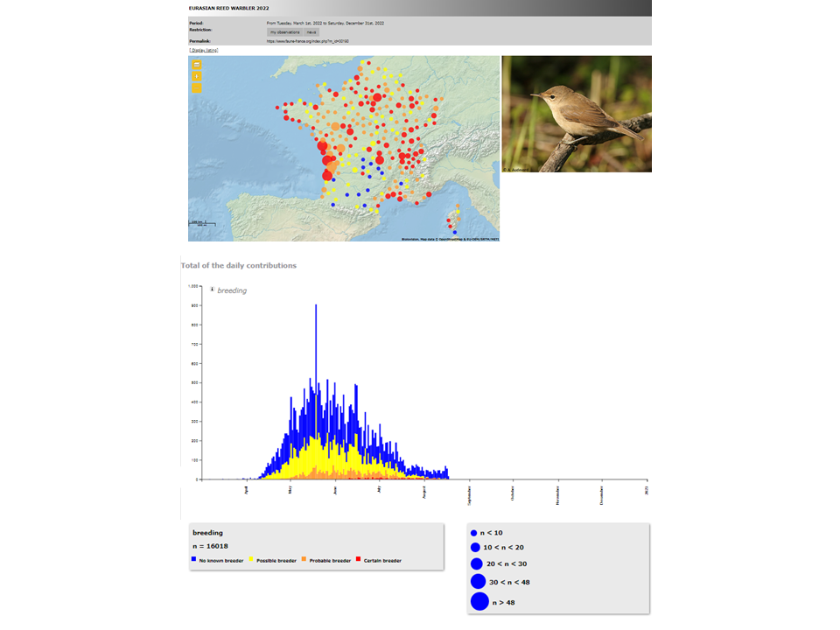Open the map layers menu icon
The image size is (840, 630).
tap(197, 65)
